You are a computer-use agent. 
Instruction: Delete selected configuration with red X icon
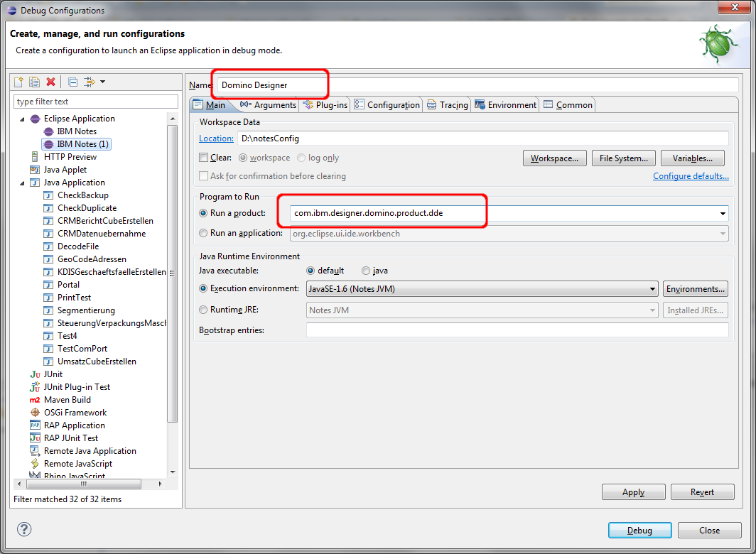tap(50, 82)
